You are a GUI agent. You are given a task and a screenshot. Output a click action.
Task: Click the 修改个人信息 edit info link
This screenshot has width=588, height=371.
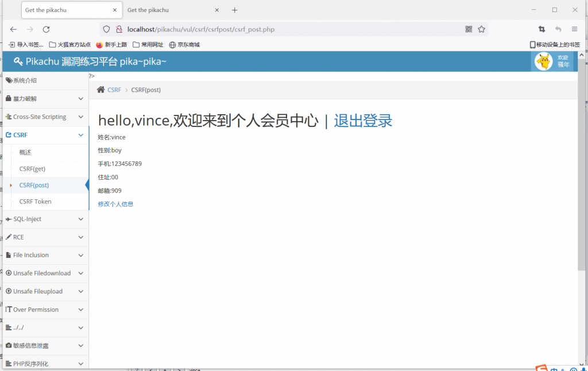pos(115,204)
